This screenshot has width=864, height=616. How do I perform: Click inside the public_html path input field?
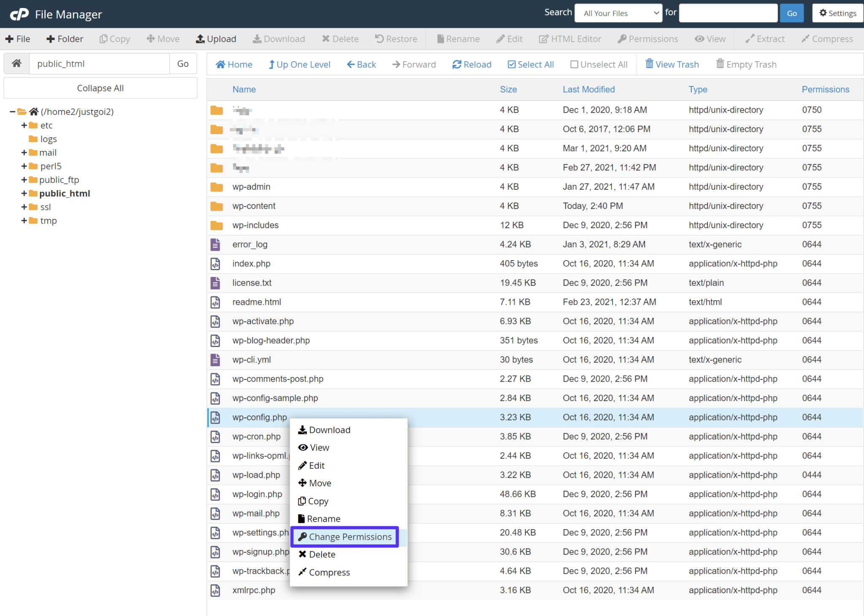click(x=99, y=63)
